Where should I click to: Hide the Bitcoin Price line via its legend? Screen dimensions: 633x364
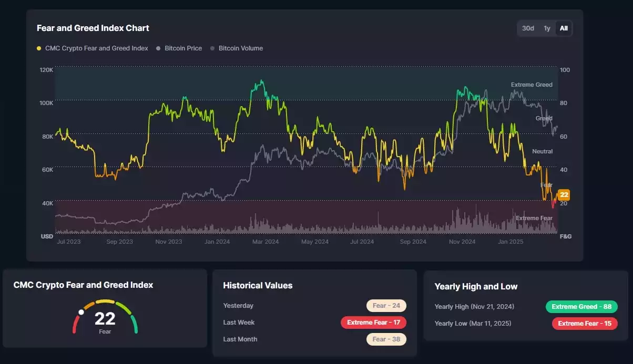click(x=181, y=48)
